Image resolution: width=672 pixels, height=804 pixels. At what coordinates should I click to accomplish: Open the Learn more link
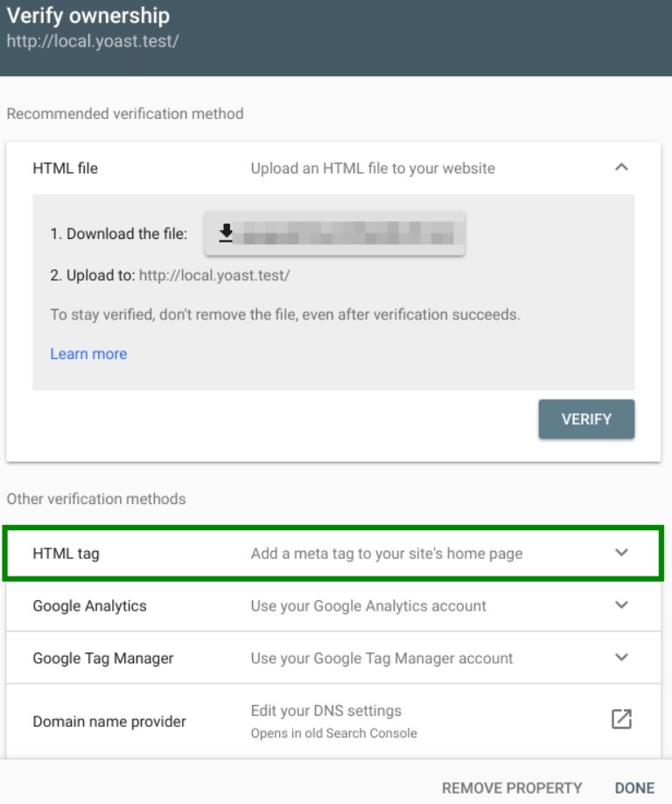click(88, 353)
